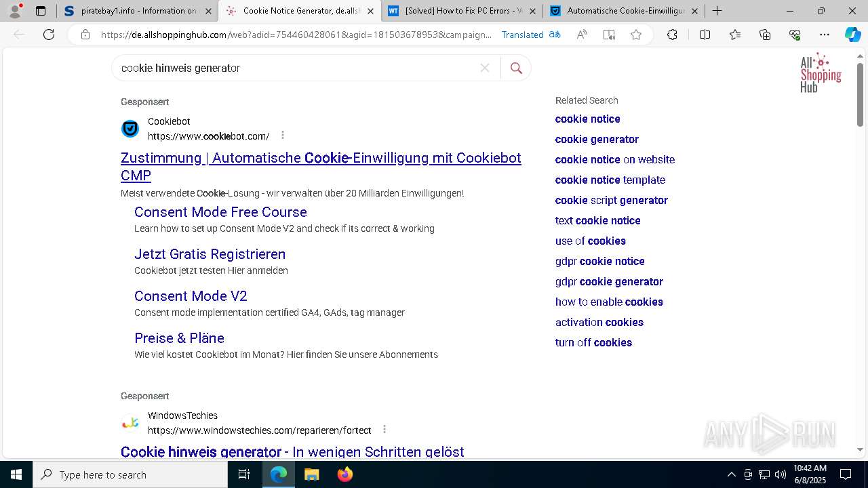Select related search gdpr cookie notice
The image size is (868, 488).
click(600, 261)
